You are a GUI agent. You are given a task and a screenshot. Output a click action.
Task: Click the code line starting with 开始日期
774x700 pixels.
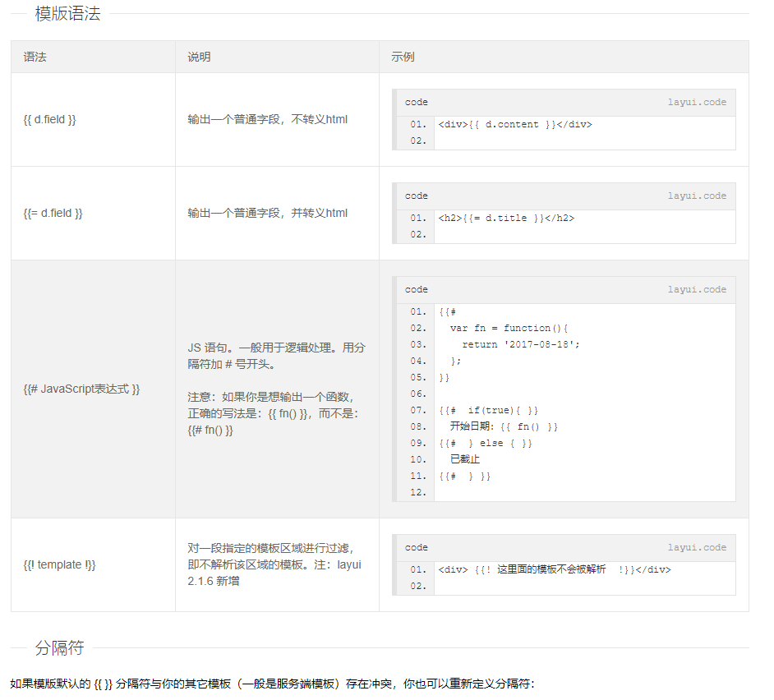click(x=504, y=427)
